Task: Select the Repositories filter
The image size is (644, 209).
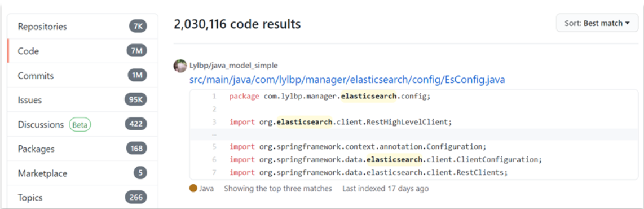Action: click(82, 27)
